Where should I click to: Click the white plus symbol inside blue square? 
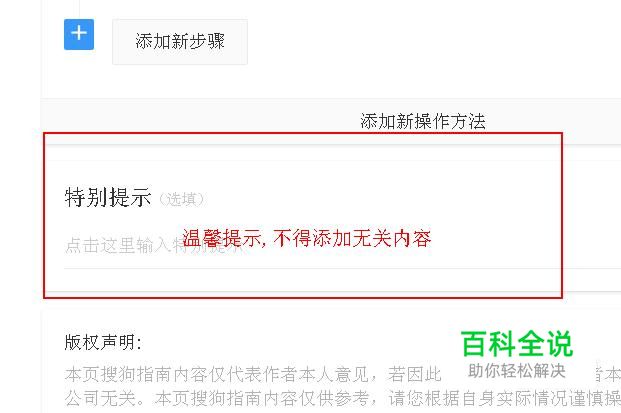(79, 32)
